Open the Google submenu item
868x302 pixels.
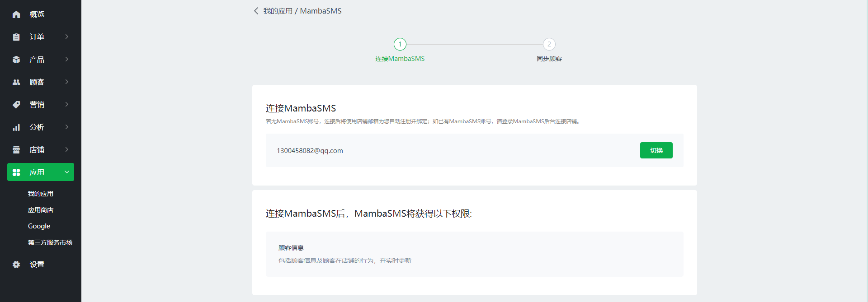[x=39, y=226]
